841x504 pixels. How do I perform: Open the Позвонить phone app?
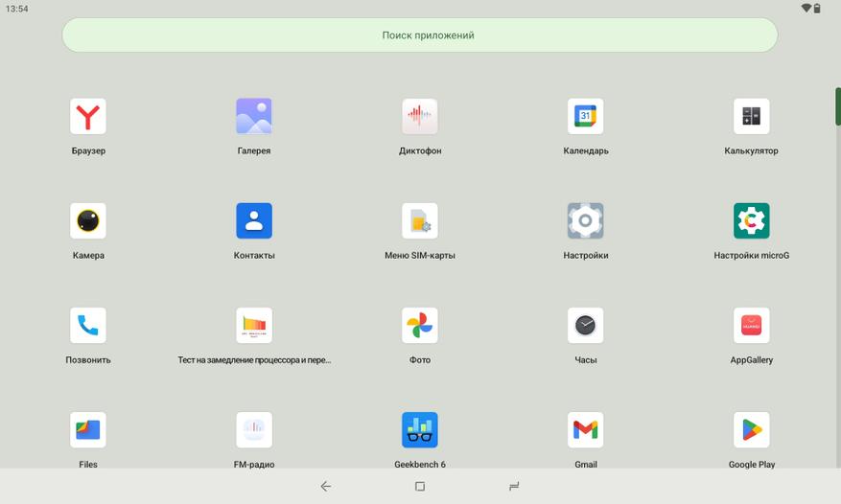click(x=88, y=326)
